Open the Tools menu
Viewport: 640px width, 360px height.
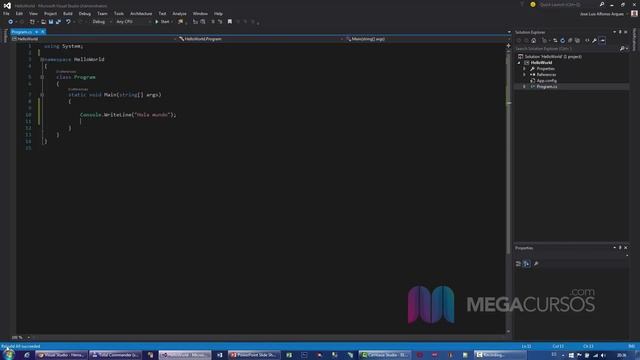(119, 13)
